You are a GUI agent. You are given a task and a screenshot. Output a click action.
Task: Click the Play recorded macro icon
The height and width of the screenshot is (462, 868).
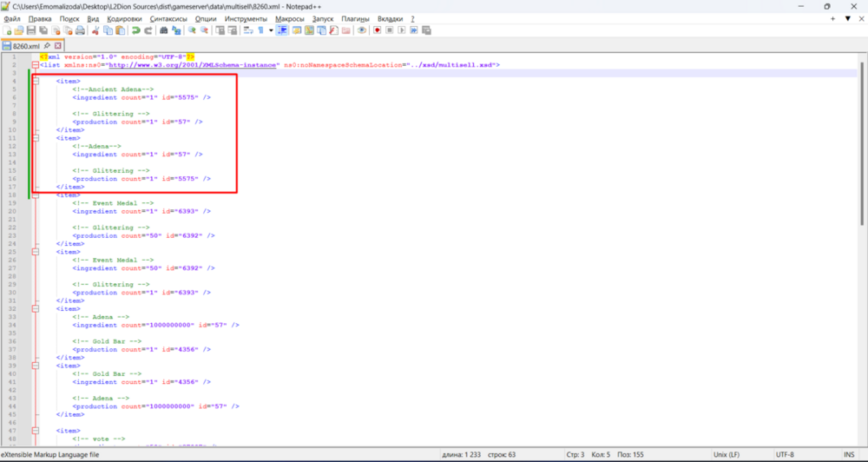pyautogui.click(x=401, y=30)
